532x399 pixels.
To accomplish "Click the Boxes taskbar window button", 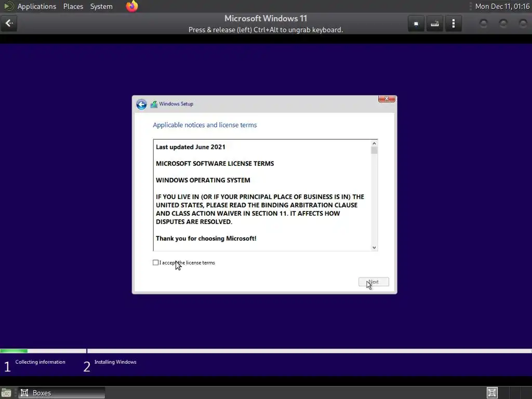I will (x=61, y=393).
